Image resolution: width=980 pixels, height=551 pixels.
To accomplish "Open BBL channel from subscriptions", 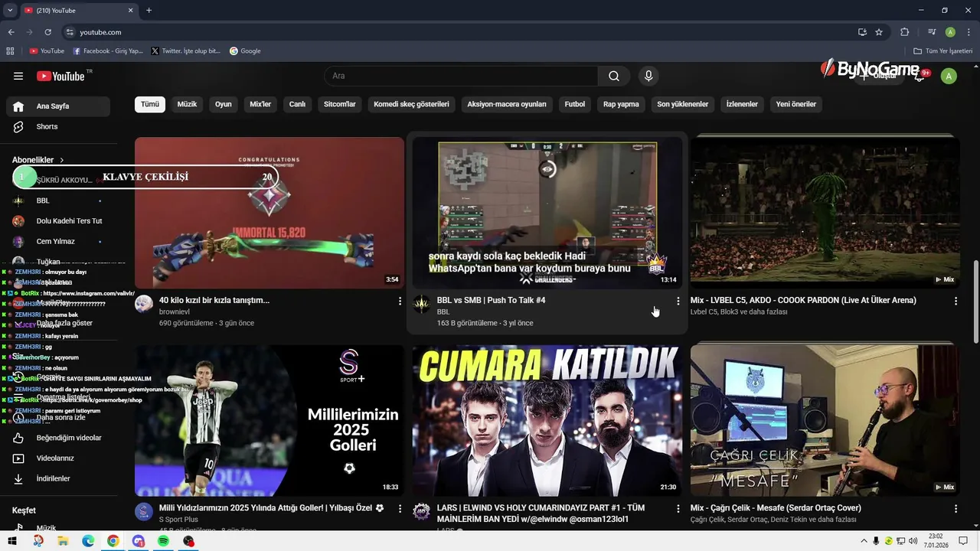I will pos(58,201).
